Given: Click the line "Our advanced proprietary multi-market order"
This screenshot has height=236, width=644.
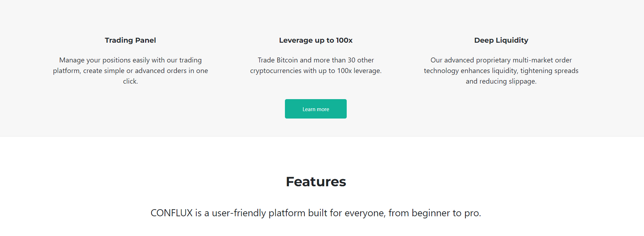Looking at the screenshot, I should tap(501, 60).
